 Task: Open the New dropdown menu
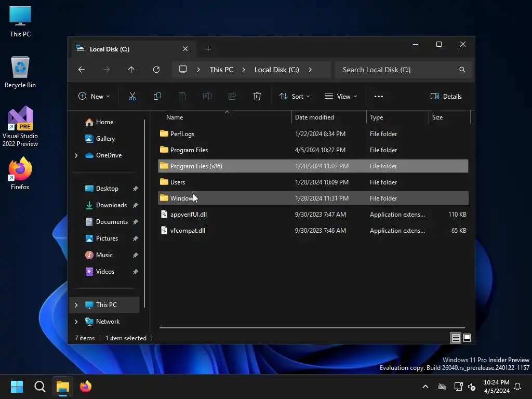94,96
